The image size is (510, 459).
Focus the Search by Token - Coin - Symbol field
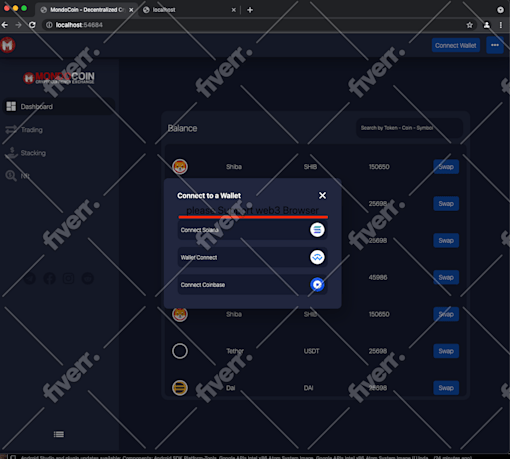[x=409, y=128]
